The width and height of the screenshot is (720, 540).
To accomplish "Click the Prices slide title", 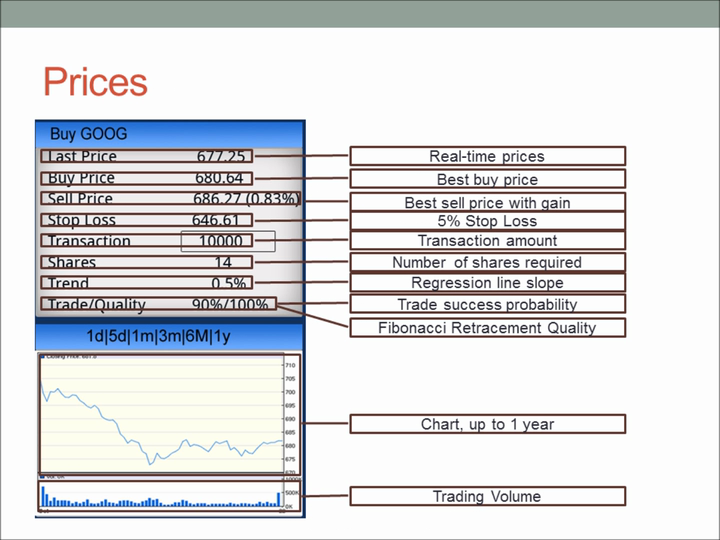I will click(x=95, y=82).
